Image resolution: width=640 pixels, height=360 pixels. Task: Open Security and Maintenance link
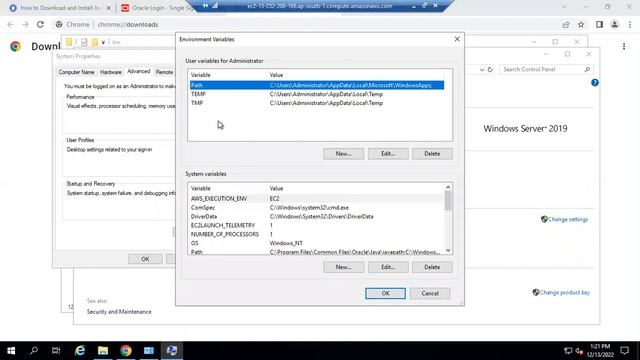(119, 312)
